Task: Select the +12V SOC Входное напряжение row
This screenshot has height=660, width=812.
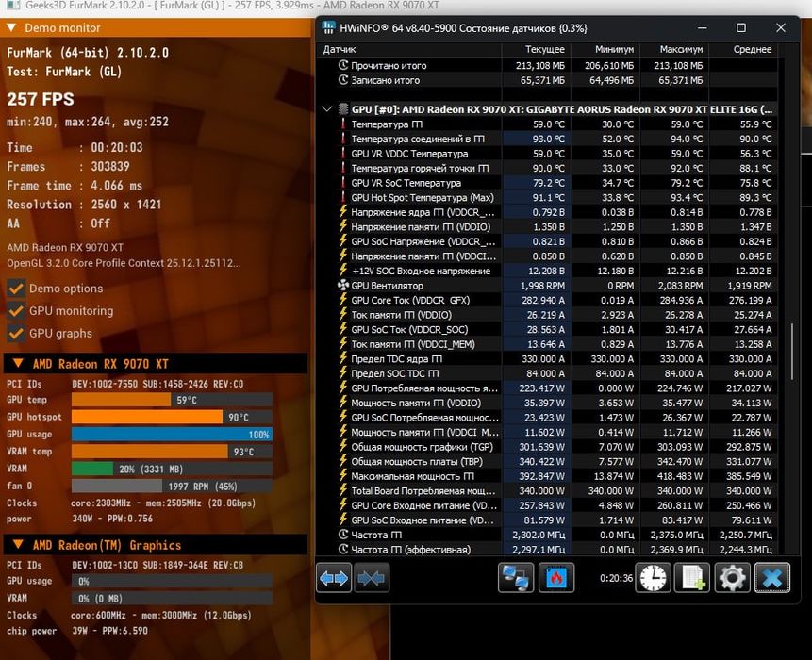Action: pos(547,271)
